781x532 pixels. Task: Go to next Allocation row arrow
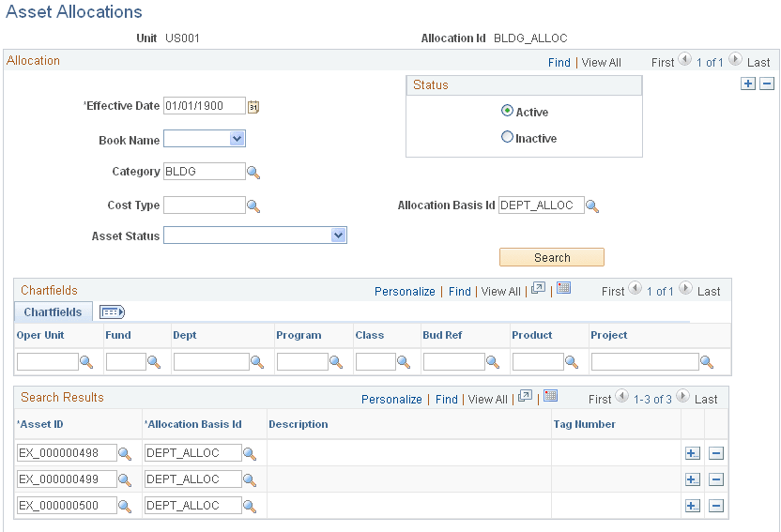coord(735,59)
